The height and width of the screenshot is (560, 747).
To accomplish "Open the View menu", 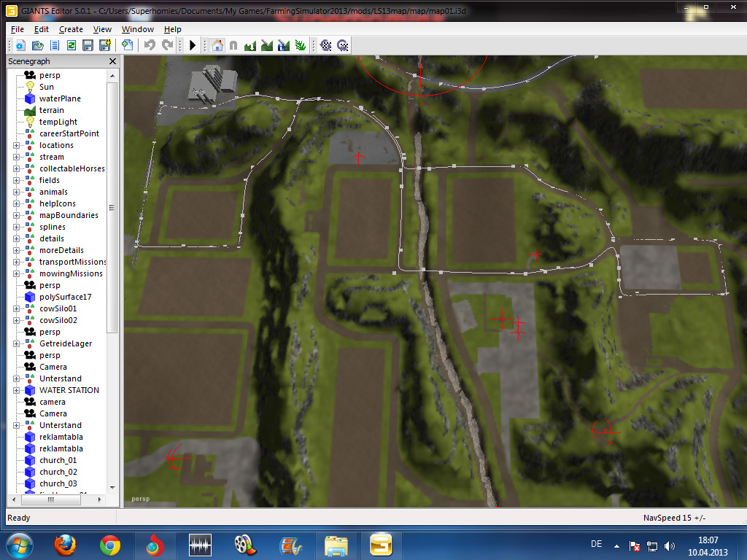I will pyautogui.click(x=102, y=29).
